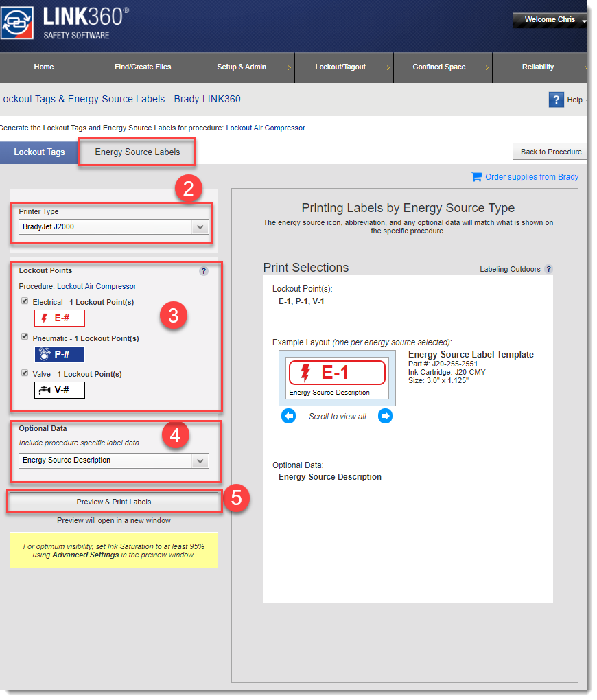Screen dimensions: 597x700
Task: Switch to the Energy Source Labels tab
Action: pyautogui.click(x=137, y=152)
